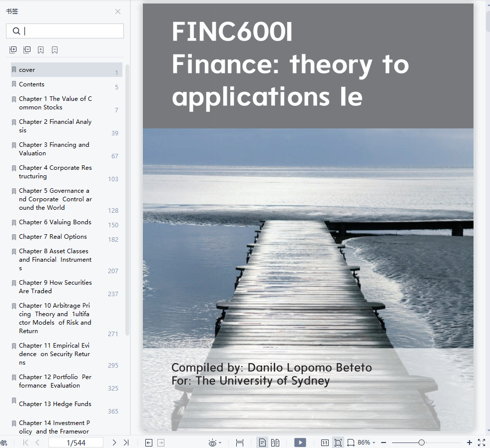Viewport: 490px width, 448px height.
Task: Click 'For: The University of Sydney' text
Action: pyautogui.click(x=251, y=381)
